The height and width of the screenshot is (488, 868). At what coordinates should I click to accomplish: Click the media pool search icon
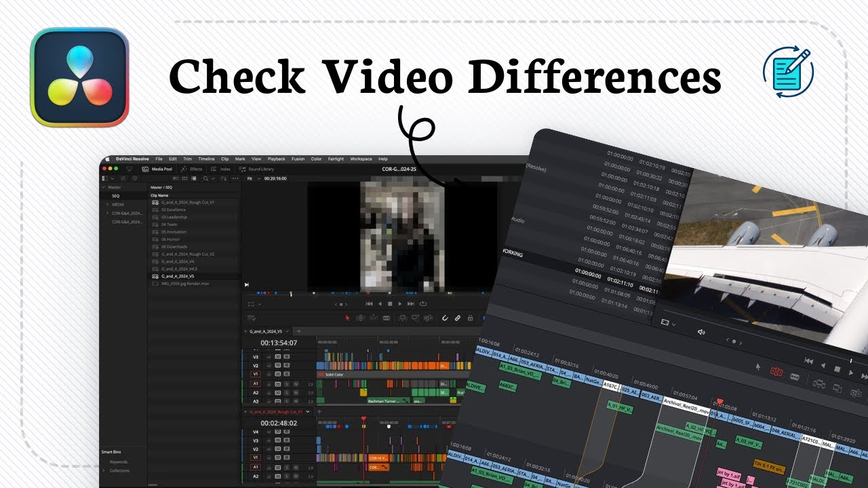coord(205,178)
